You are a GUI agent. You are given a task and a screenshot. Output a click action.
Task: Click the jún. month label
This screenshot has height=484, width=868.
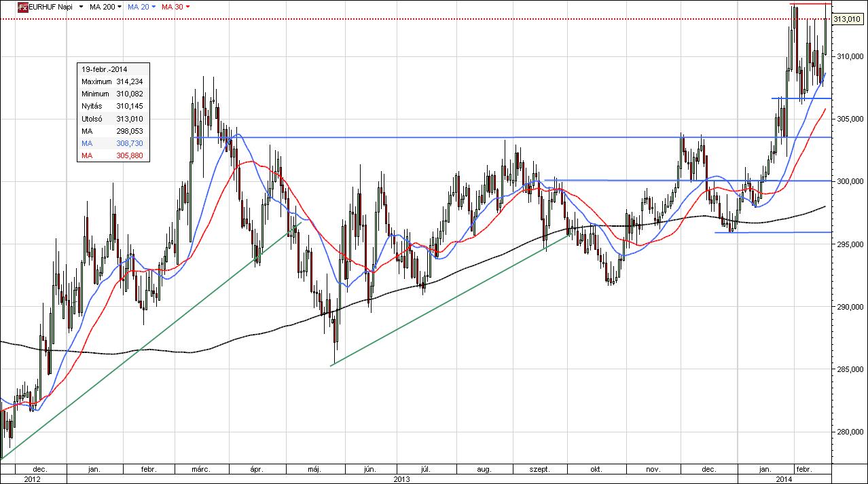(370, 469)
